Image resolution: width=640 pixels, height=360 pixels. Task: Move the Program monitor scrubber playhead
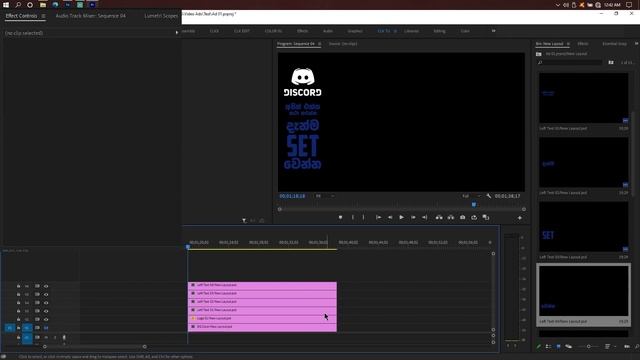tap(474, 204)
